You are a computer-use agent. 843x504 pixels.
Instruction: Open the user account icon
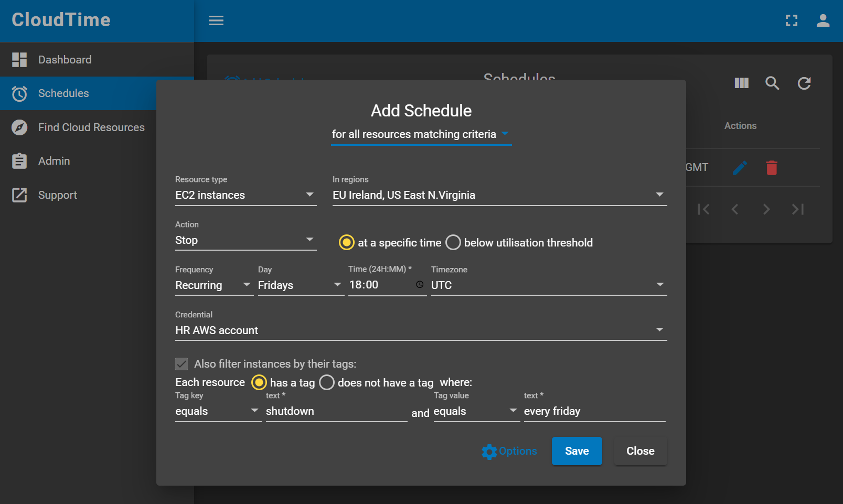click(823, 20)
